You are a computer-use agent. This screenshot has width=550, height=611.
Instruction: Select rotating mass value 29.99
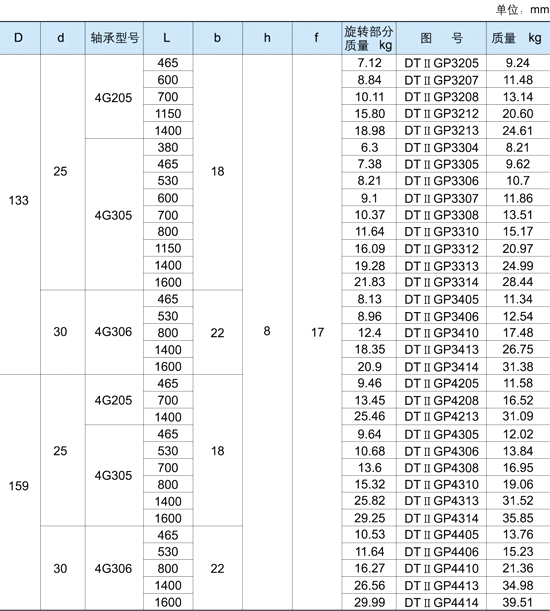coord(369,602)
